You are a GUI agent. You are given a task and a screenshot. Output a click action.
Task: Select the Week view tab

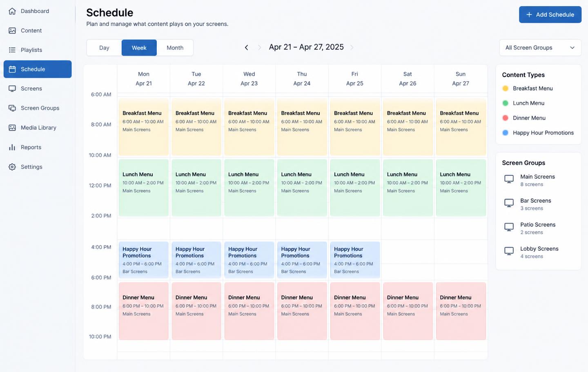tap(139, 48)
